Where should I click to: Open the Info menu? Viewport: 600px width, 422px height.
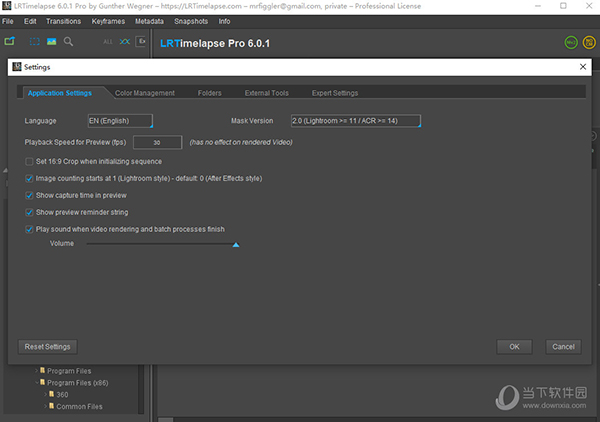224,21
